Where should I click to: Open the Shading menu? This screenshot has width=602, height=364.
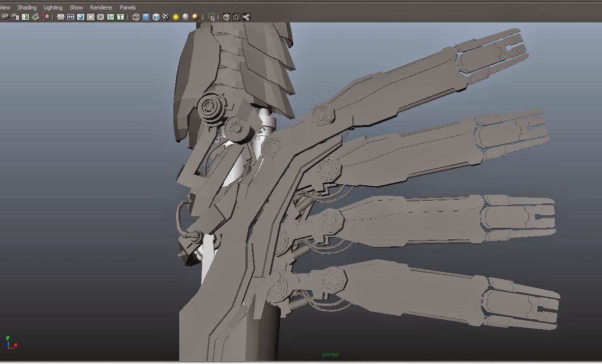coord(27,7)
